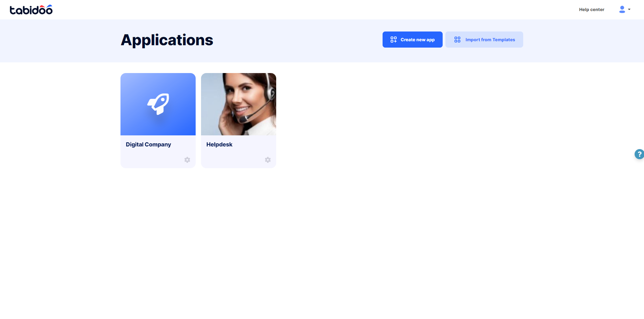Click the four-squares icon beside Import from Templates

tap(457, 40)
